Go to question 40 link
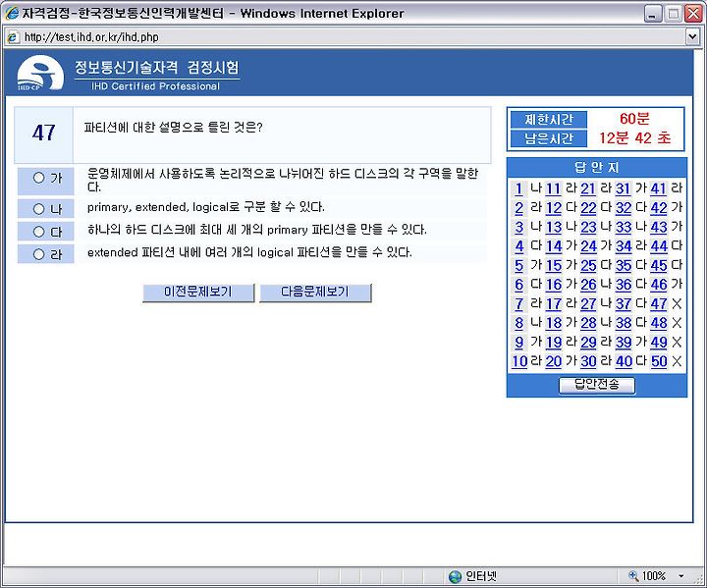Viewport: 707px width, 588px height. tap(624, 361)
